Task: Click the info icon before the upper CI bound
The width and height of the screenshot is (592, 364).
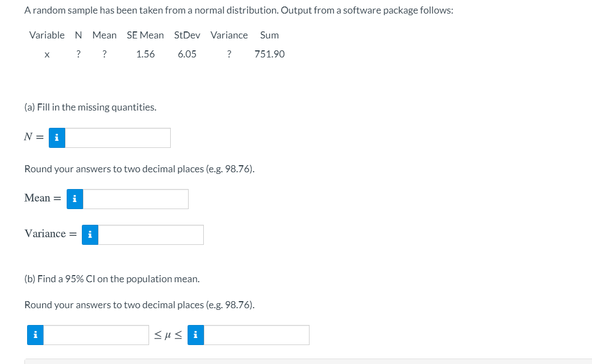Action: (x=195, y=335)
